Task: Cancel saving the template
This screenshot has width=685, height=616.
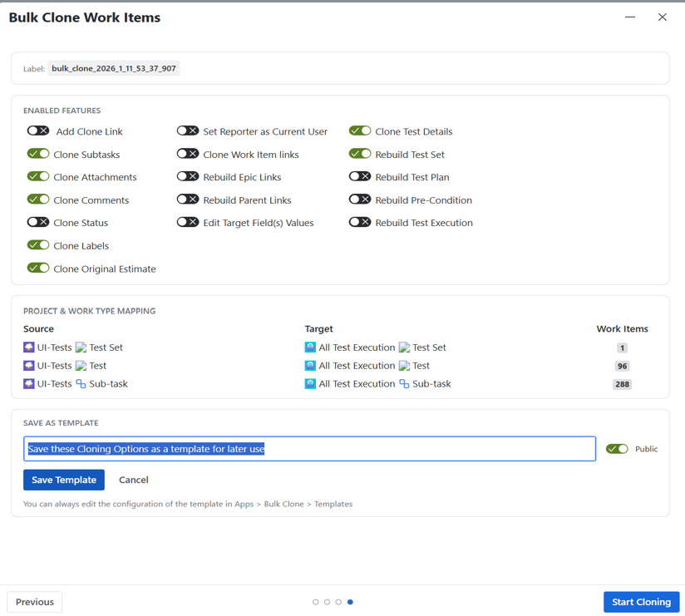Action: click(133, 480)
